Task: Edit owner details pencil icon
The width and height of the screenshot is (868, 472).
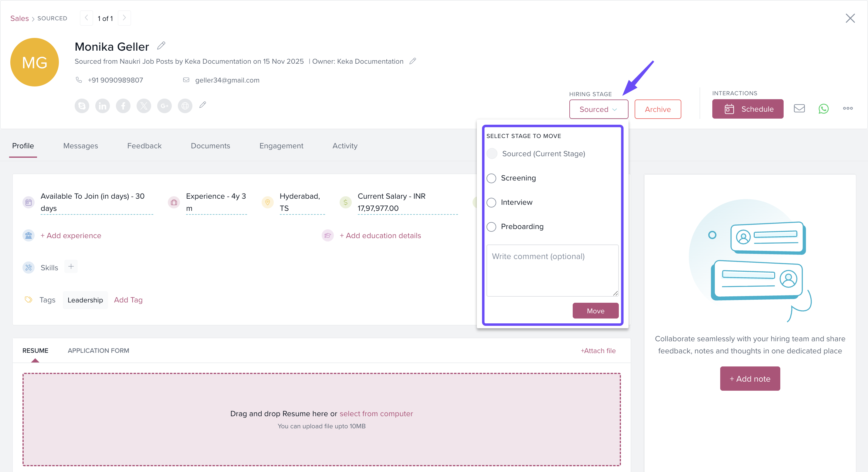Action: [412, 61]
